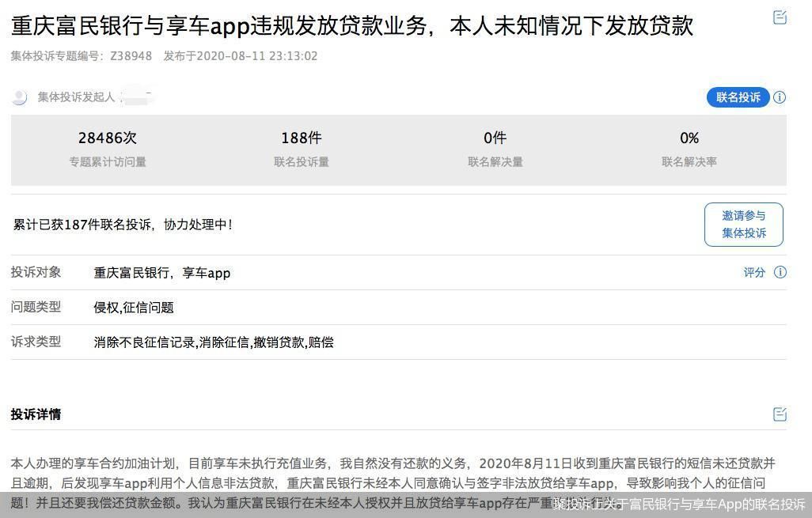Click the 重庆富民银行，享车app value

click(x=162, y=273)
